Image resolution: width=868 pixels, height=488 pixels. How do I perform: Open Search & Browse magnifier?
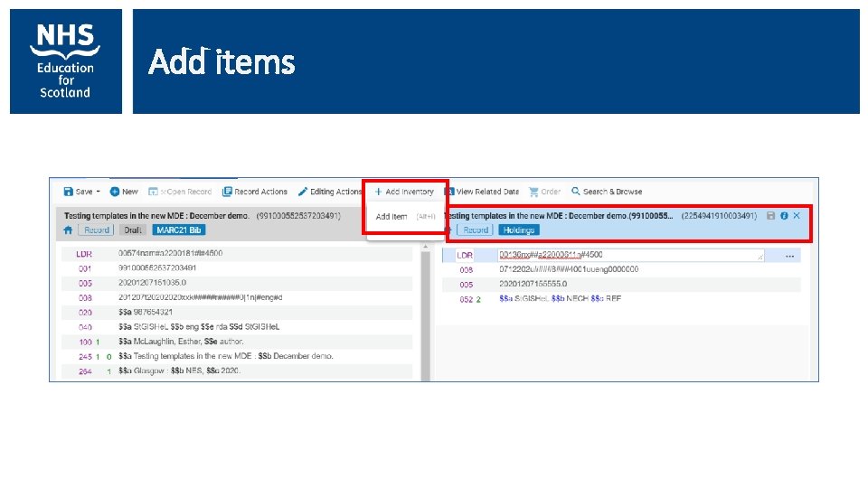[x=607, y=192]
